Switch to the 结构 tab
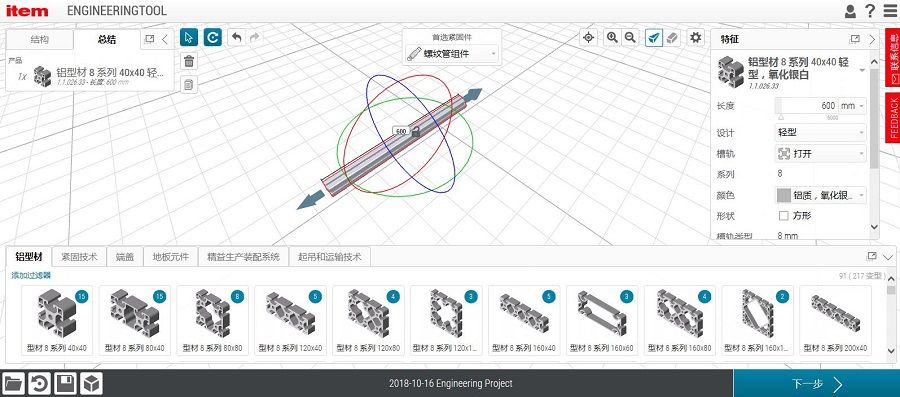900x397 pixels. click(x=40, y=40)
